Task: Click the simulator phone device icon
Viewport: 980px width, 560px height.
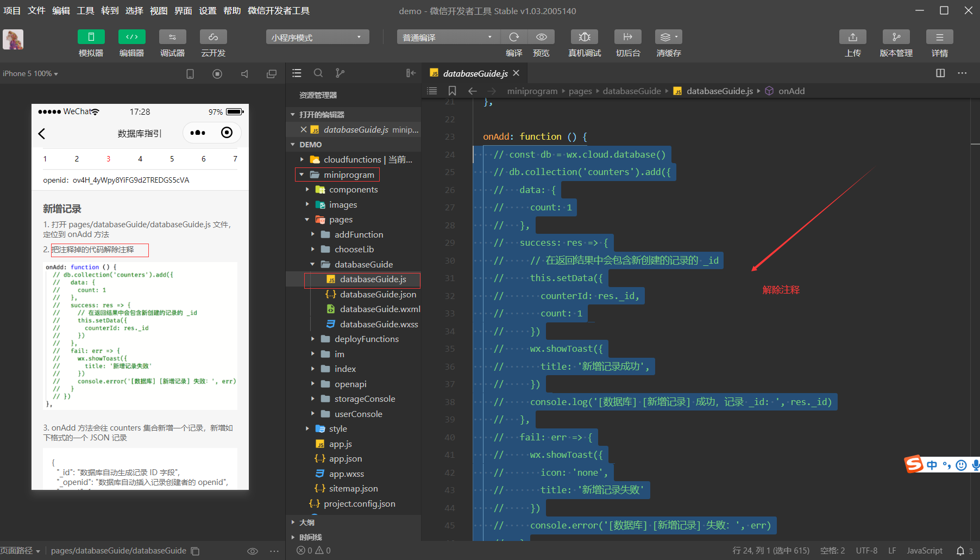Action: (x=190, y=74)
